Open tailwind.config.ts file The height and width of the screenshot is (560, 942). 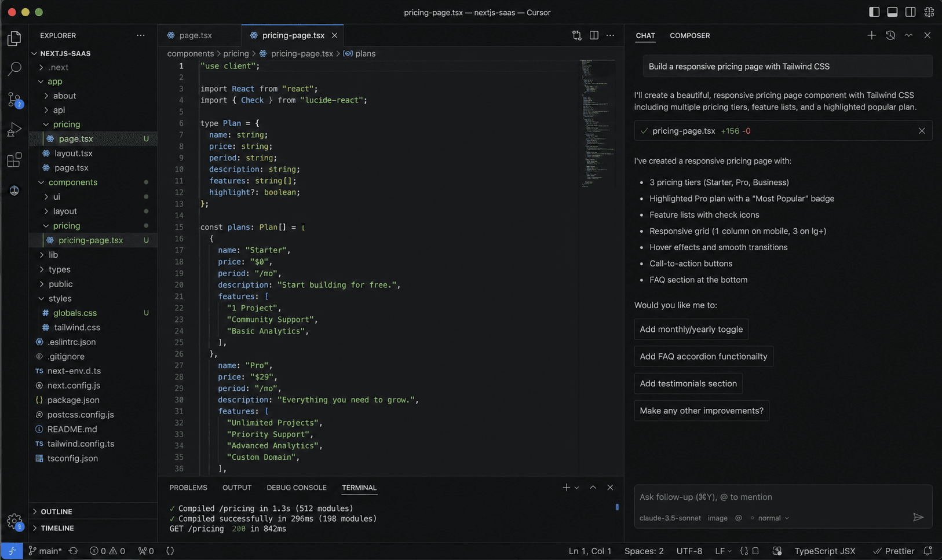pos(81,444)
